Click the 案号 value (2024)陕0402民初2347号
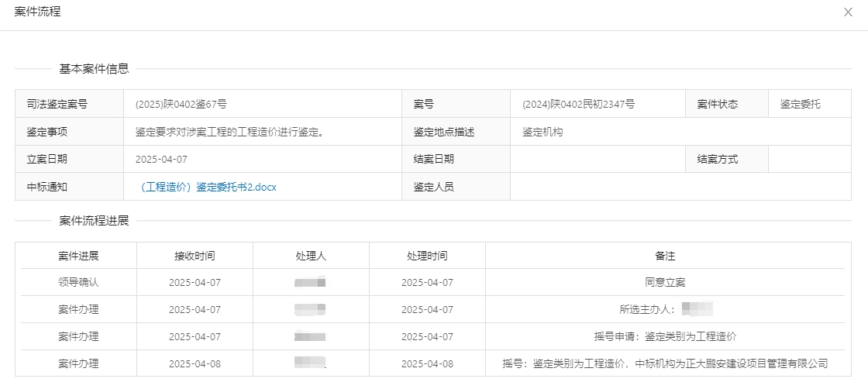The image size is (868, 389). 578,104
